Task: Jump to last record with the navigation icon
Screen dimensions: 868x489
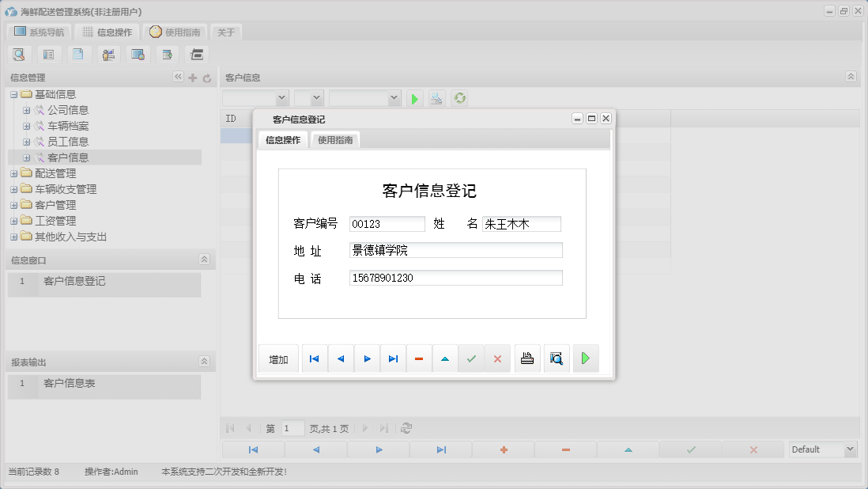Action: tap(393, 358)
